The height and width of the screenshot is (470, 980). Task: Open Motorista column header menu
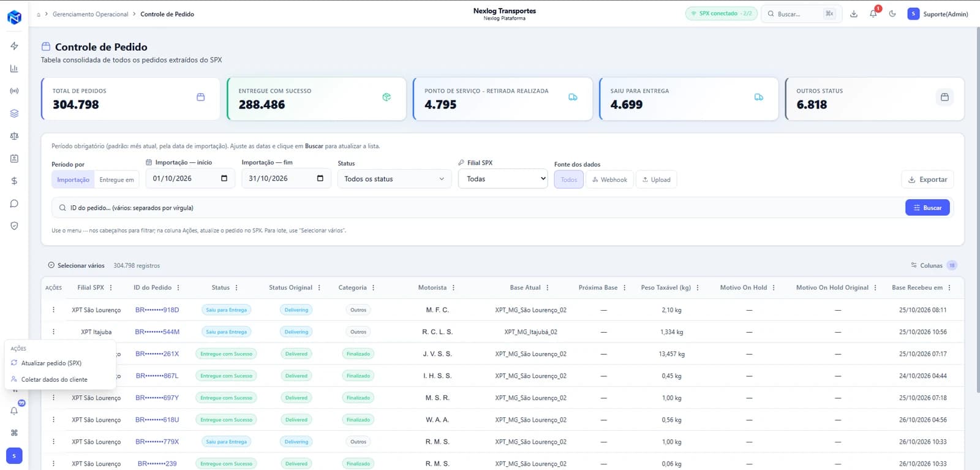coord(453,287)
